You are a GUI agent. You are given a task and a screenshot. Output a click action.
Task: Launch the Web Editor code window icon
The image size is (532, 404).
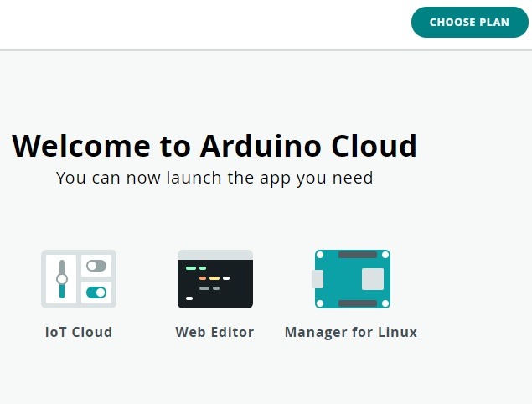pos(215,279)
